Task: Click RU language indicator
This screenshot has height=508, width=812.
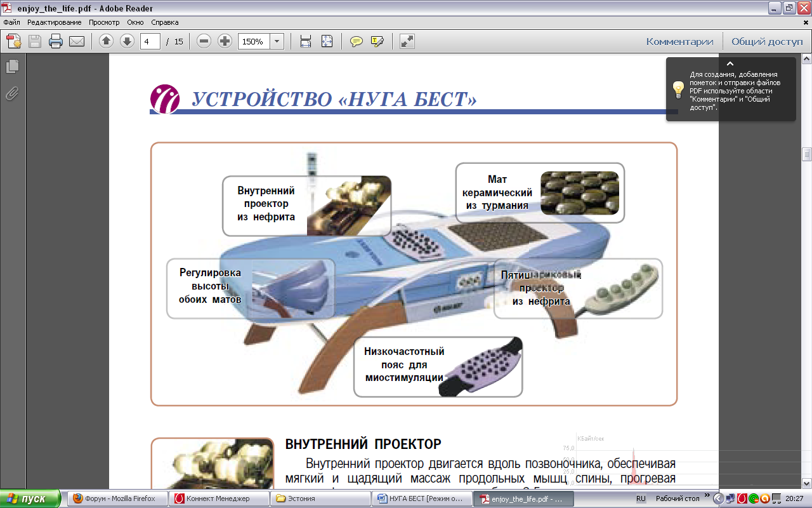Action: [x=641, y=499]
